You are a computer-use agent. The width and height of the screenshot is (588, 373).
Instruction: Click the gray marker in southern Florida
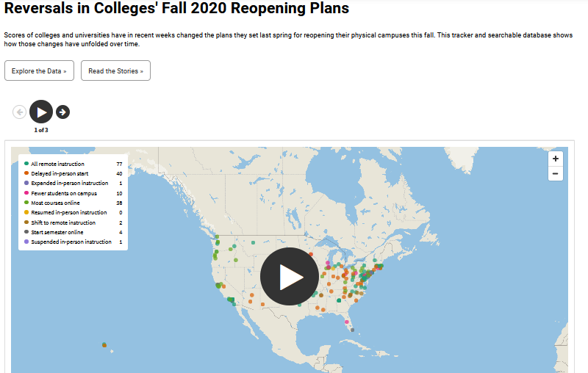coord(352,330)
